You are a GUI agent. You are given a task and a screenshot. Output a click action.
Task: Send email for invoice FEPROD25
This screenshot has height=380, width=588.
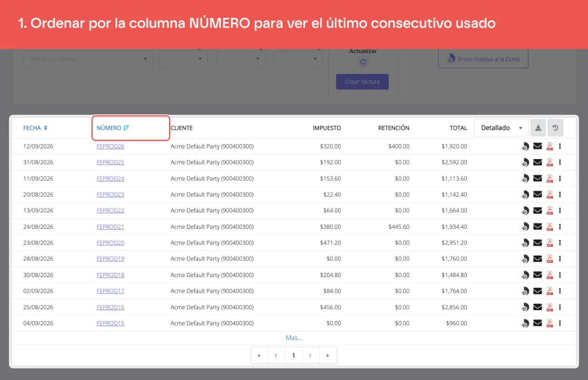click(537, 162)
